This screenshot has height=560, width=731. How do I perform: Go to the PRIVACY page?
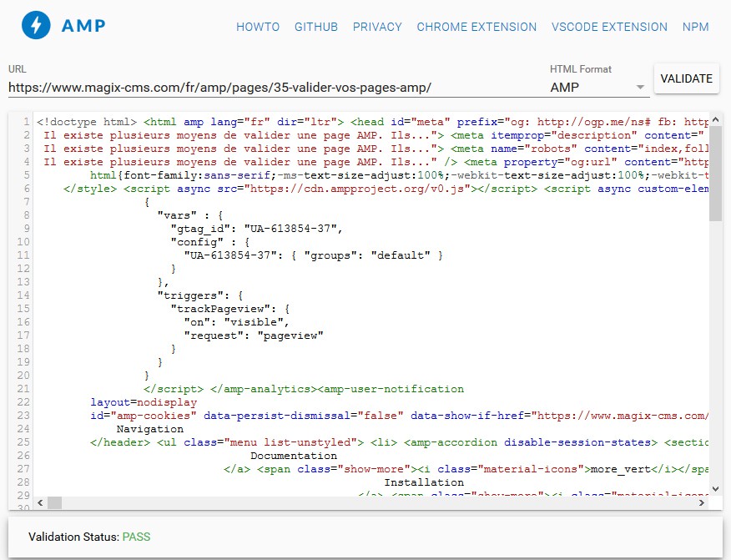click(x=377, y=27)
